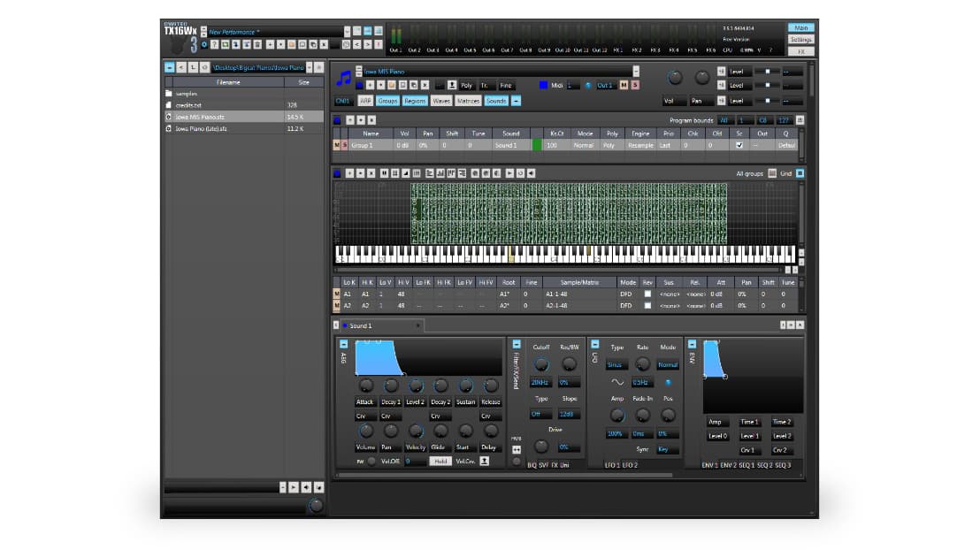Select the sine wave shape icon in LFO panel

click(x=616, y=381)
